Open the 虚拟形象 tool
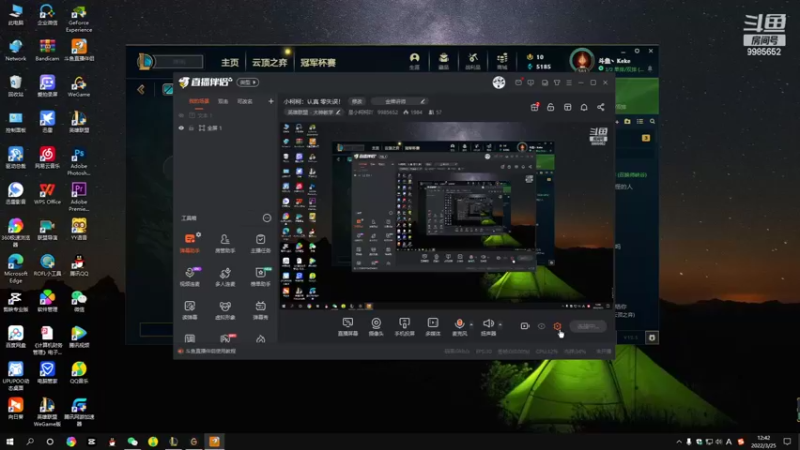800x450 pixels. coord(225,309)
